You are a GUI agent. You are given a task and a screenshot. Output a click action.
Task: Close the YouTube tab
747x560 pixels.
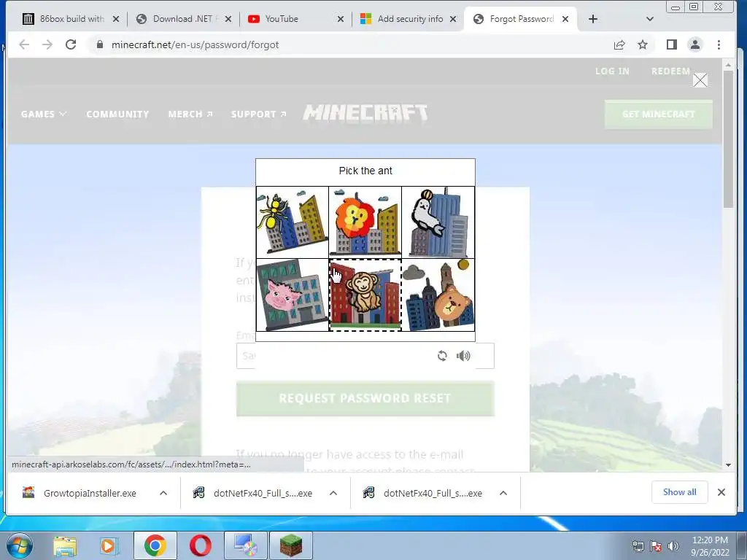[x=341, y=19]
